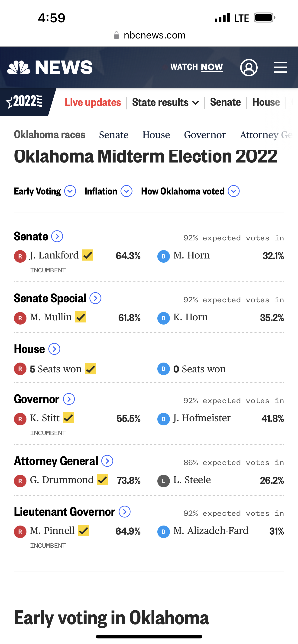Open Lieutenant Governor race arrow icon

coord(125,512)
